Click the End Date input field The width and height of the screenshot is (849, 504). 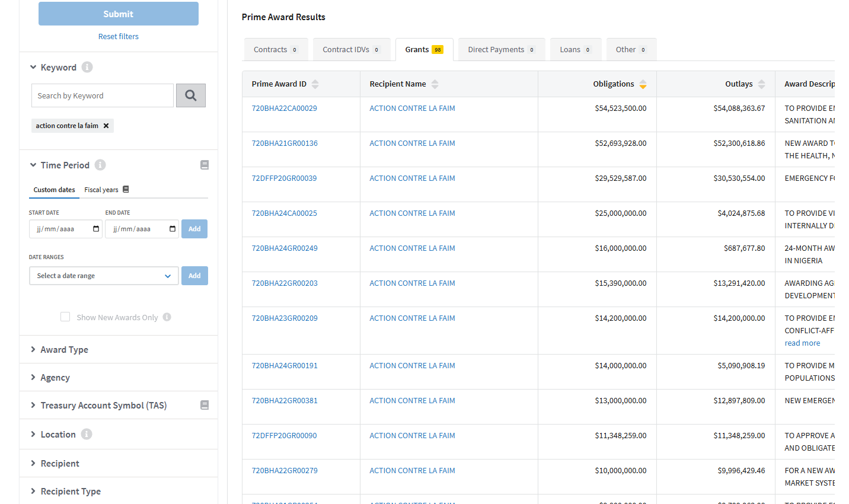[142, 229]
